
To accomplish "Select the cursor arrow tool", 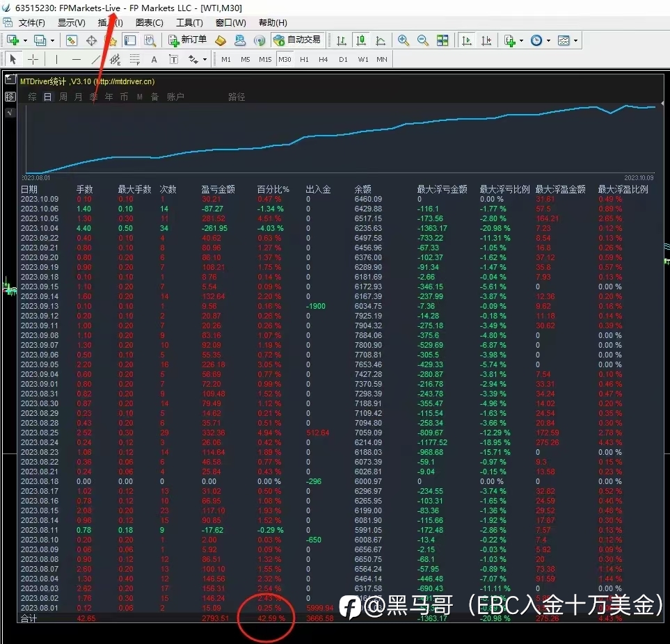I will tap(13, 59).
